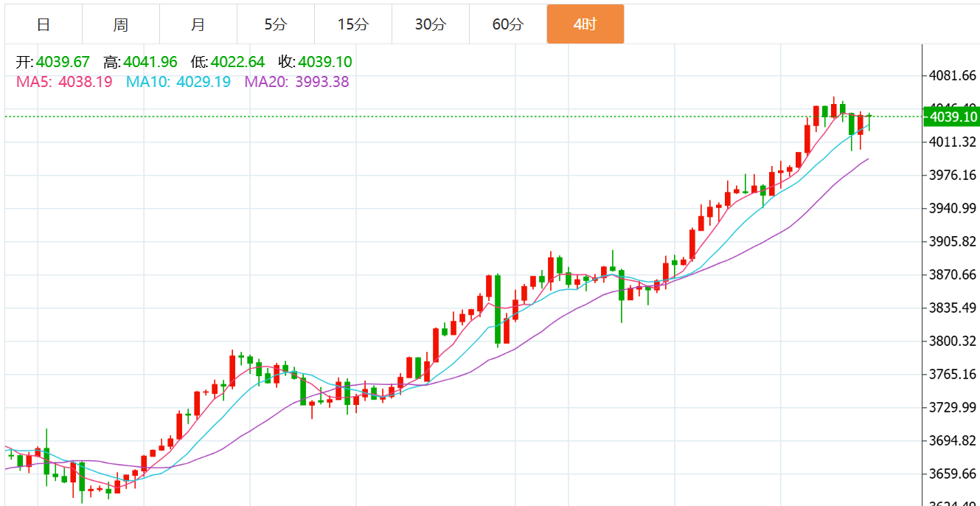Click the purple MA20 indicator label
This screenshot has height=506, width=980.
click(296, 82)
